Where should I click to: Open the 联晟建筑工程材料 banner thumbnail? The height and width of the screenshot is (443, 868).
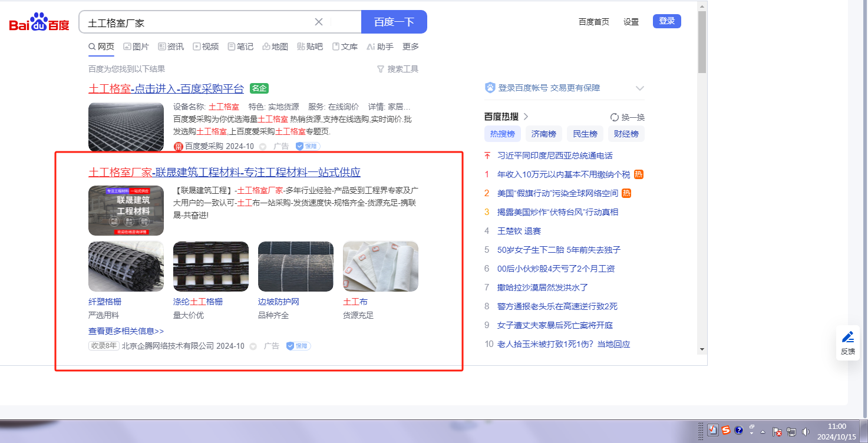coord(126,211)
